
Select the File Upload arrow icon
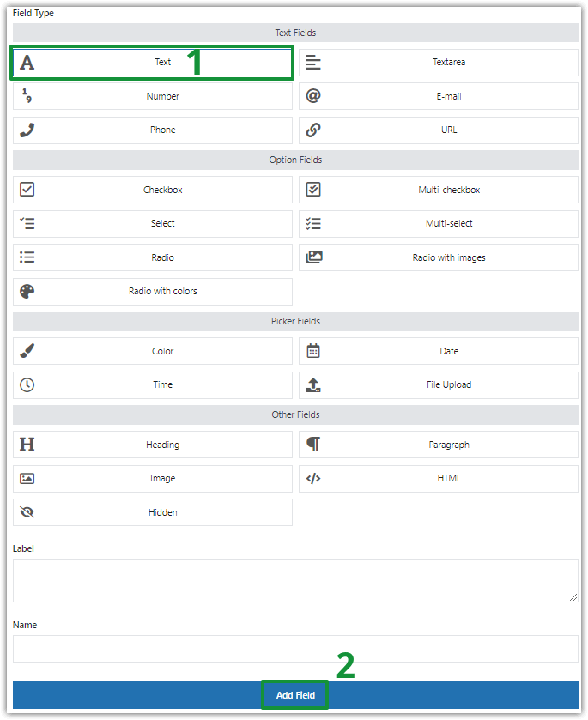[x=313, y=384]
